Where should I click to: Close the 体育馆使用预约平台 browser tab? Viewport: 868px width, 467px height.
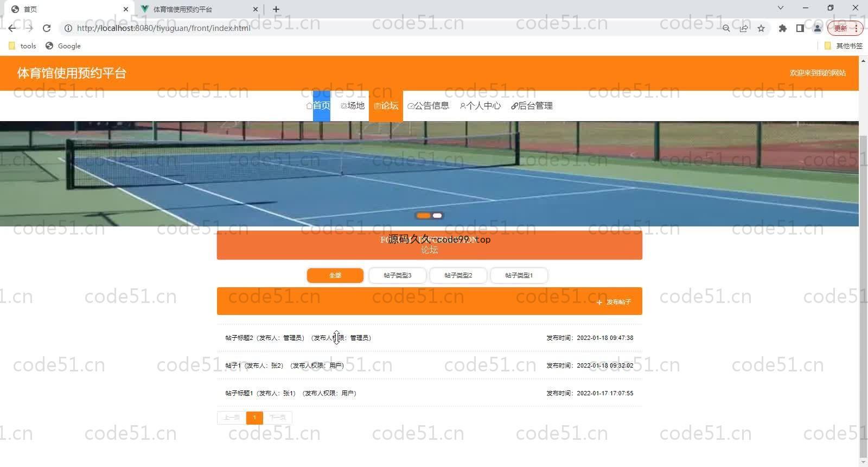click(256, 9)
